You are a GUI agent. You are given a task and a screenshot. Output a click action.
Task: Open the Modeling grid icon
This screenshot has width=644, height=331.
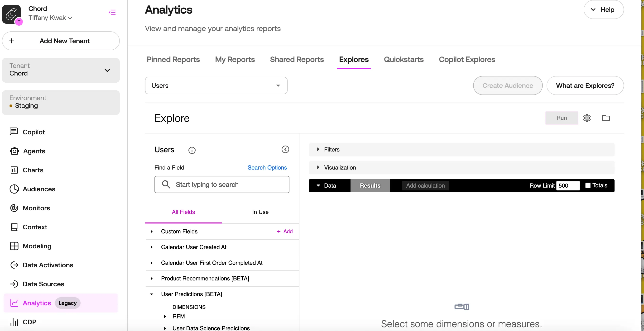[14, 246]
